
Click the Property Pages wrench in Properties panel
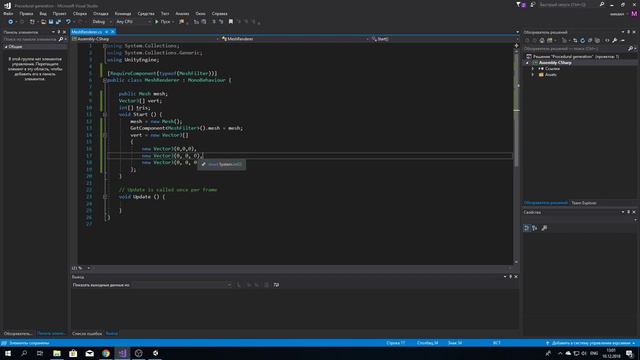pyautogui.click(x=544, y=228)
